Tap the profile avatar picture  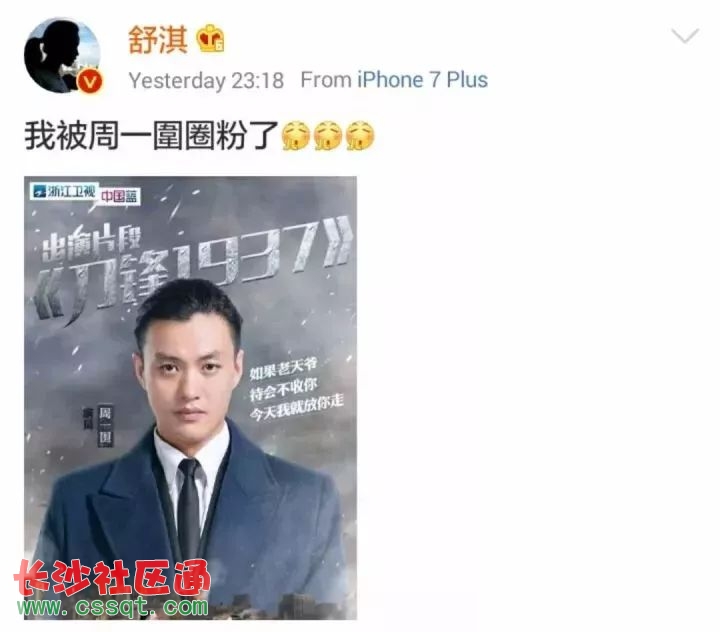pos(62,55)
